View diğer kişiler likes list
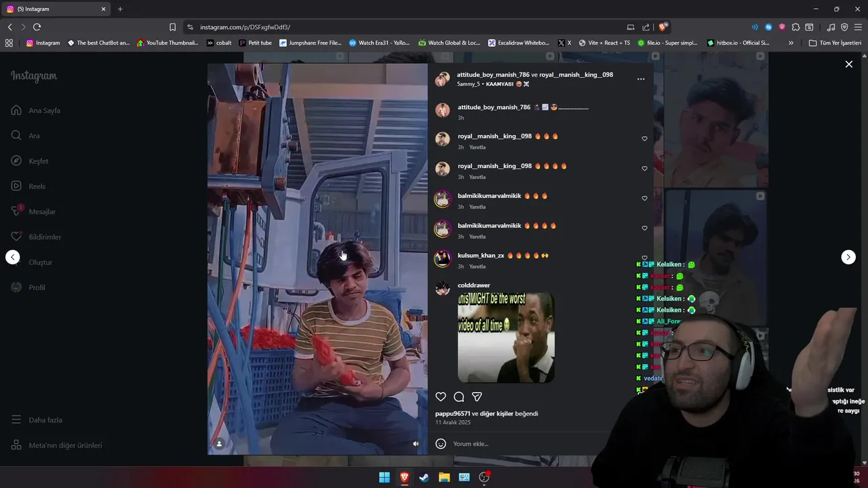Screen dimensions: 868x488 [x=496, y=413]
